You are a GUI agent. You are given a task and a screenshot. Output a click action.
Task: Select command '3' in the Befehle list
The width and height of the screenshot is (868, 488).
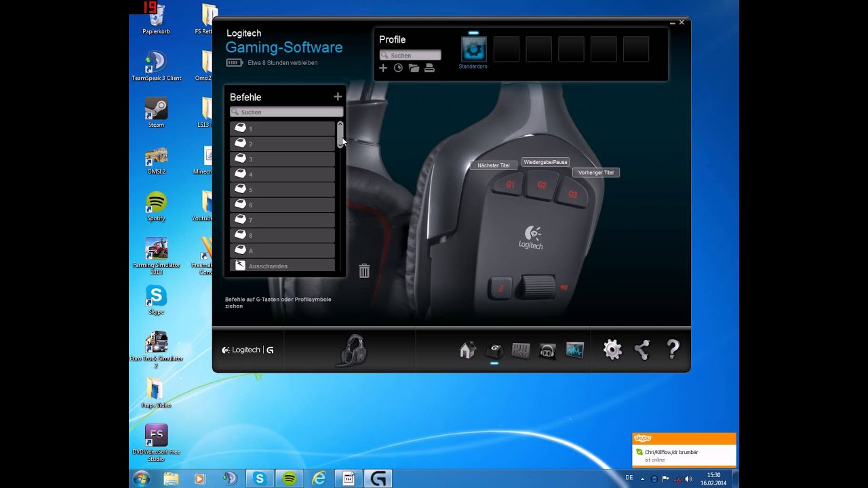pos(282,159)
